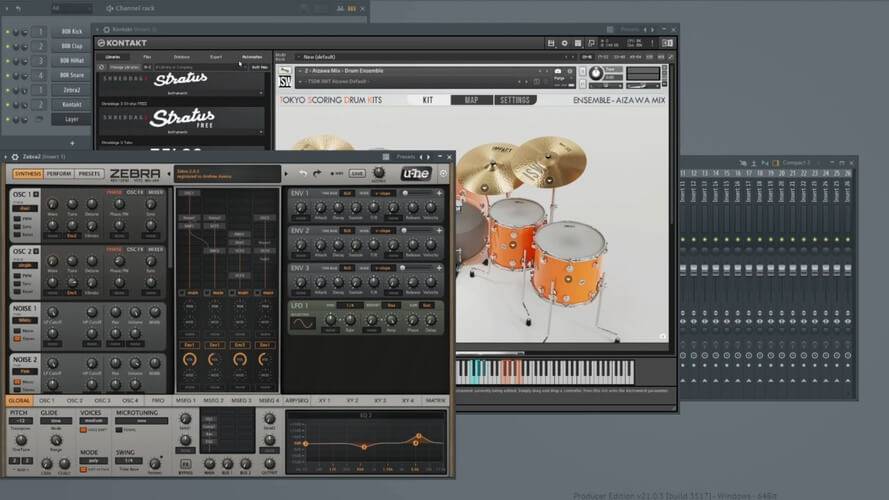This screenshot has width=889, height=500.
Task: Toggle 808 Kick channel mute LED
Action: point(8,32)
